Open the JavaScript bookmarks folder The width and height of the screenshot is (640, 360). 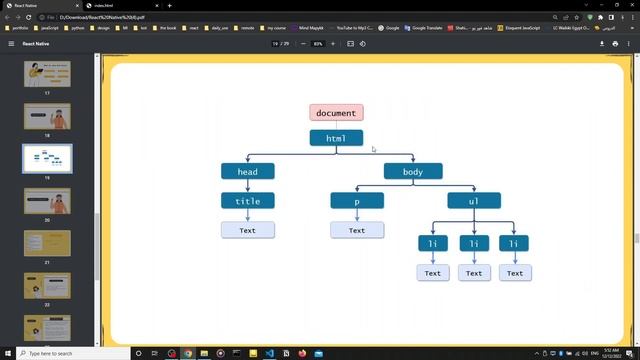(46, 28)
